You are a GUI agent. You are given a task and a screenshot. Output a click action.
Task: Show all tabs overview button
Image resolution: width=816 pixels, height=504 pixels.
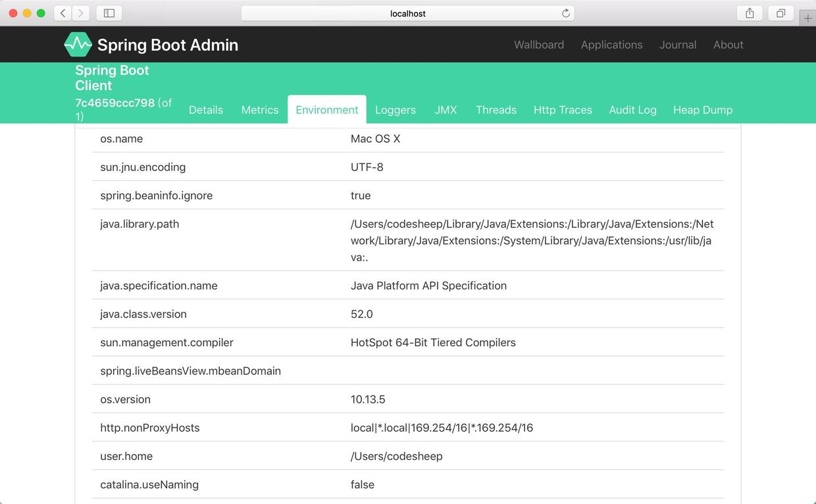(x=780, y=13)
